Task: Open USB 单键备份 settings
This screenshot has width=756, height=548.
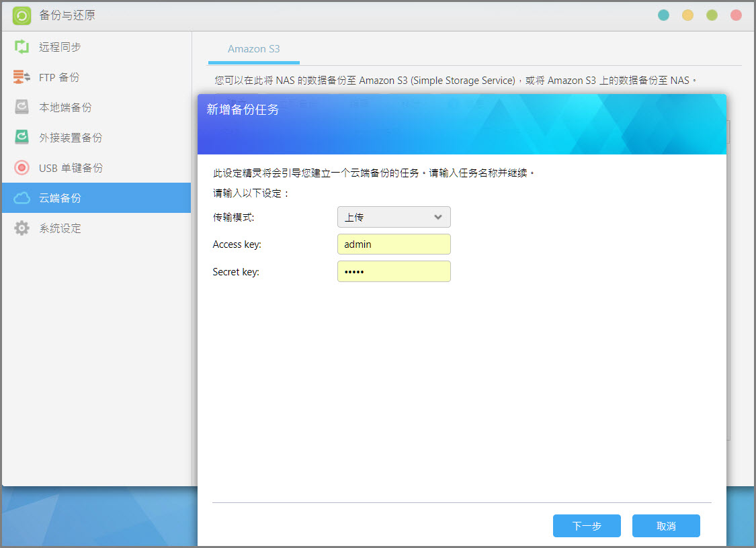Action: pyautogui.click(x=96, y=168)
